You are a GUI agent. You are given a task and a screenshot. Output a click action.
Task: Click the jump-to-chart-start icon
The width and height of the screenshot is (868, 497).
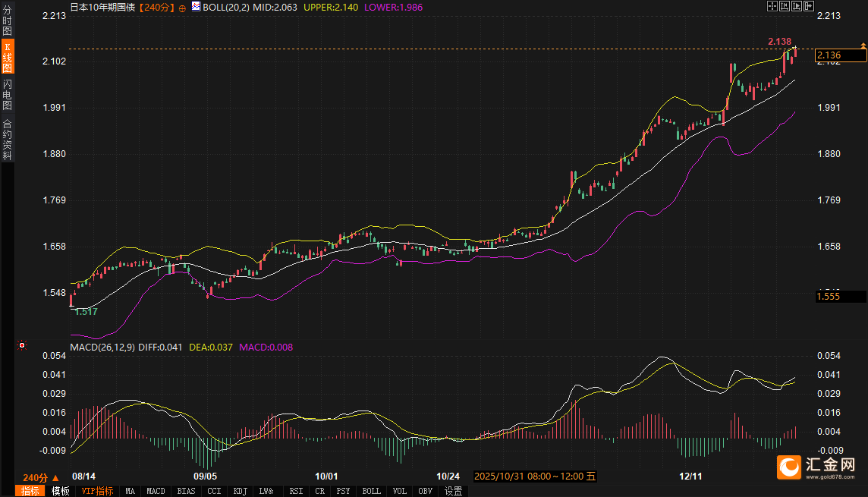click(785, 6)
